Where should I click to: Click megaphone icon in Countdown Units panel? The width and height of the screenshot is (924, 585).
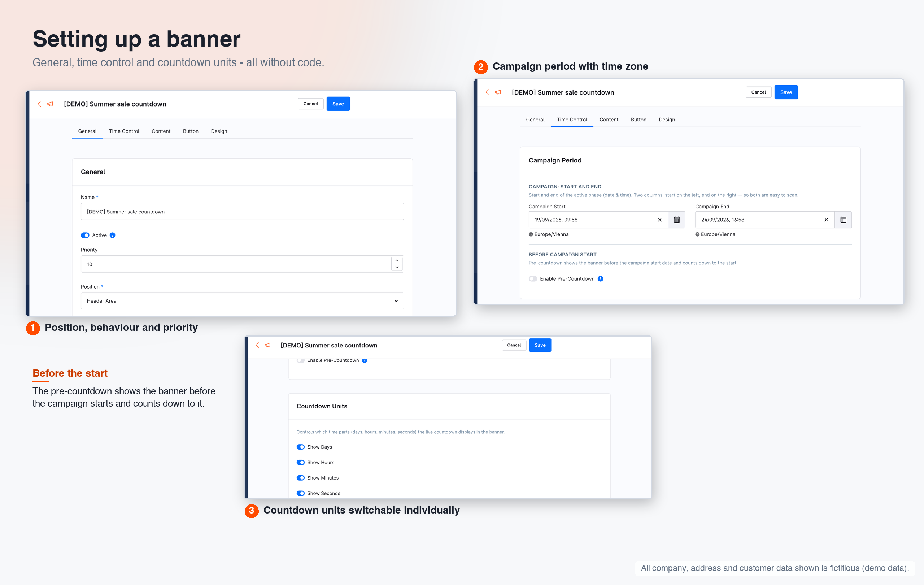pos(267,345)
